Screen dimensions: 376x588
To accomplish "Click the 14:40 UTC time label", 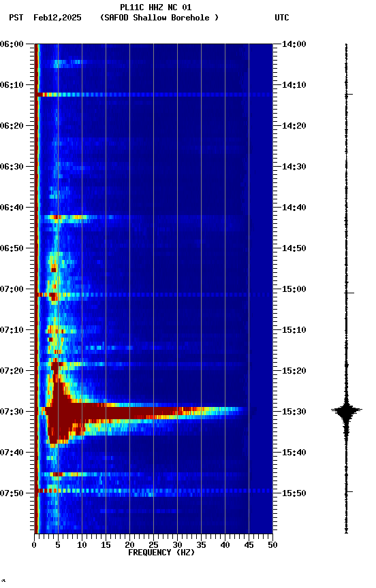I will click(x=294, y=208).
